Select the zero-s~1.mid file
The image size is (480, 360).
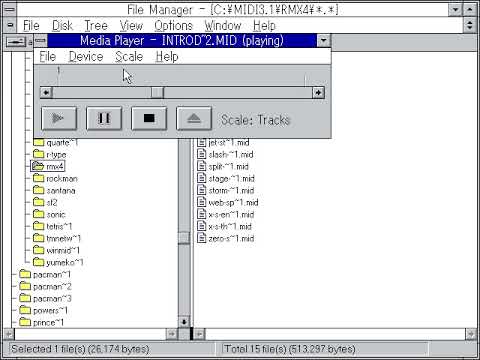point(226,238)
